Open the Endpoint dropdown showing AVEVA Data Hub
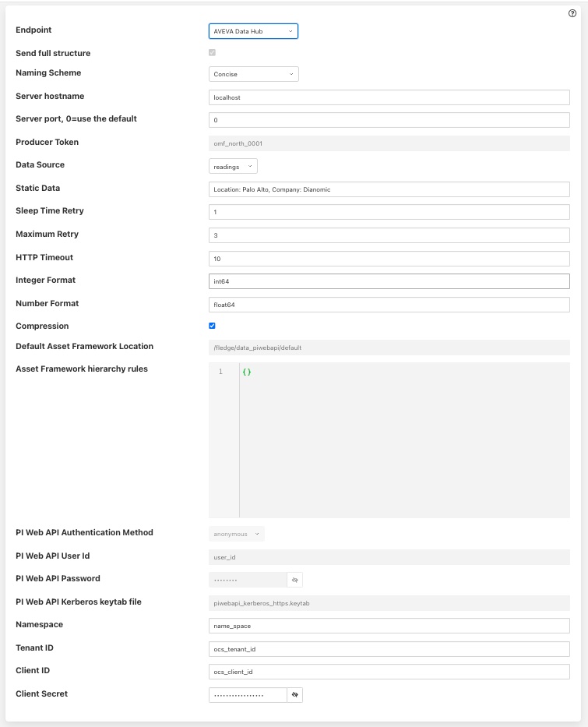588x727 pixels. click(x=252, y=31)
